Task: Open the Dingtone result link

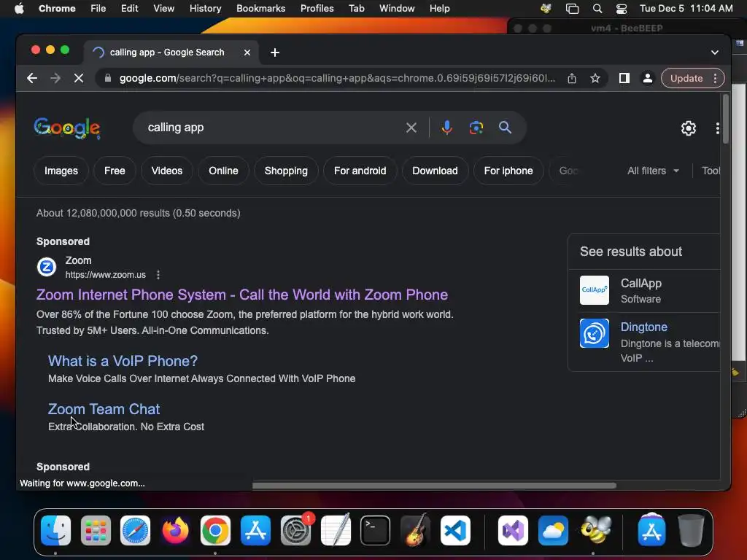Action: point(643,327)
